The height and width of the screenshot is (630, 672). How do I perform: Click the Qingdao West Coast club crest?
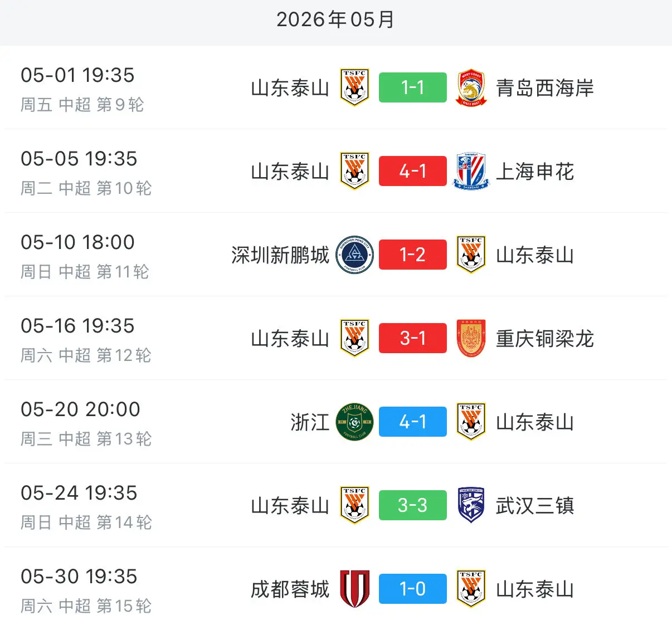click(x=471, y=87)
